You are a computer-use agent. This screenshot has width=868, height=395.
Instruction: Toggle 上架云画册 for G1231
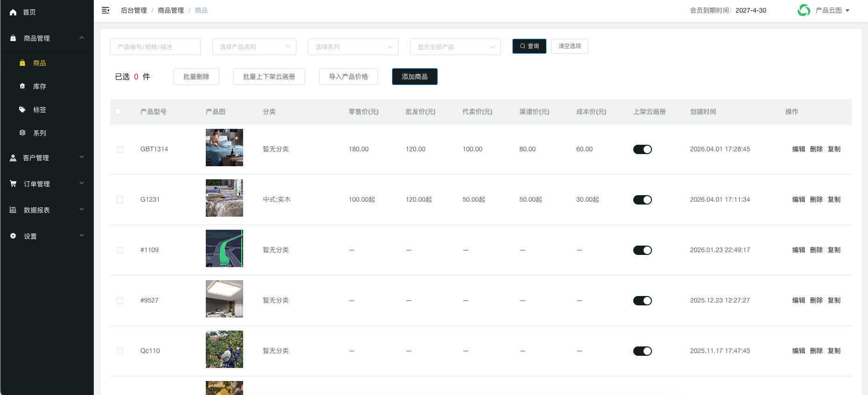pos(642,200)
